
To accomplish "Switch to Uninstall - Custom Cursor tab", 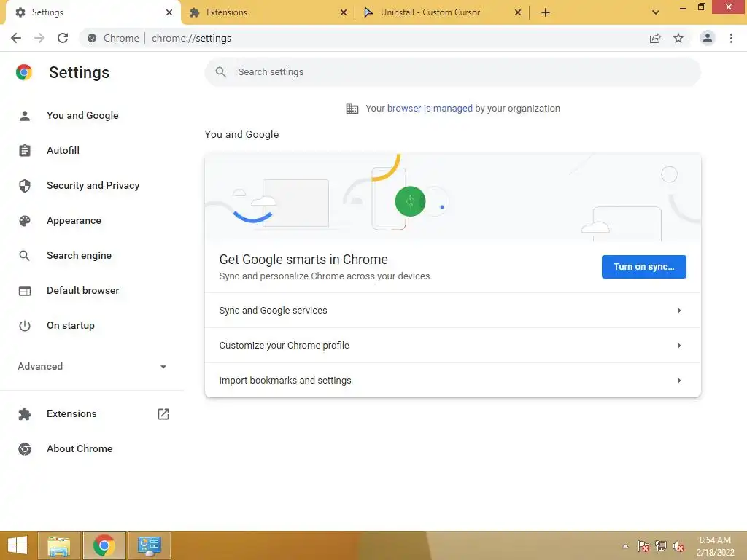I will pos(442,12).
